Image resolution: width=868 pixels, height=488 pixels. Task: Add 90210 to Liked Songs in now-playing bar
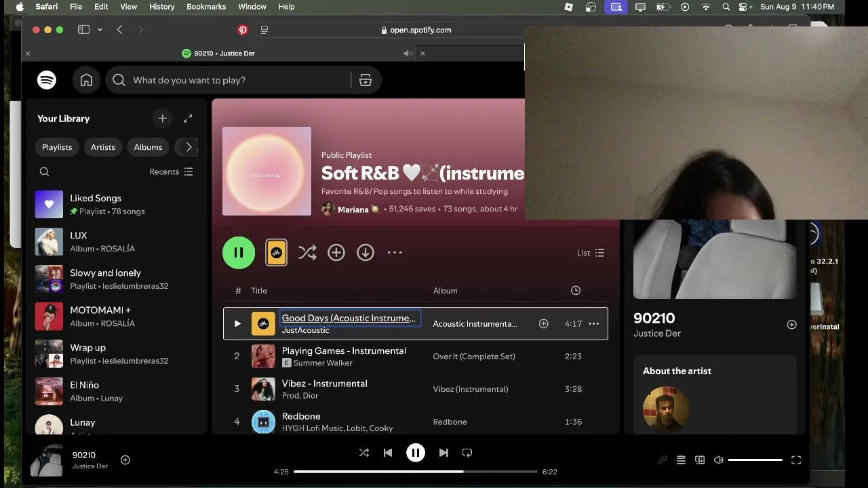coord(125,460)
